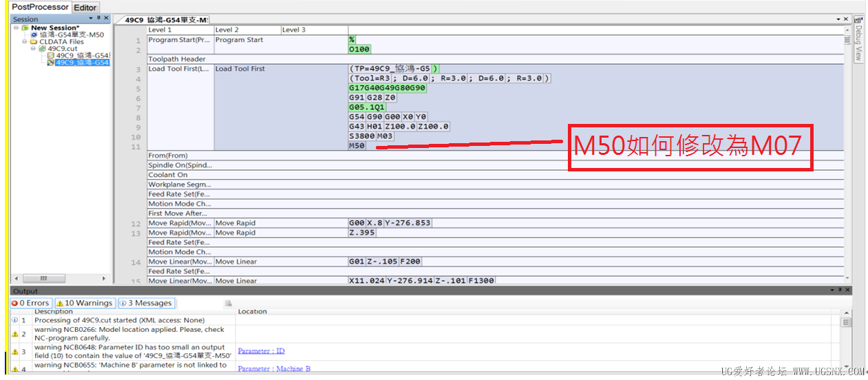Click the Level 2 column header
This screenshot has width=868, height=380.
point(247,30)
